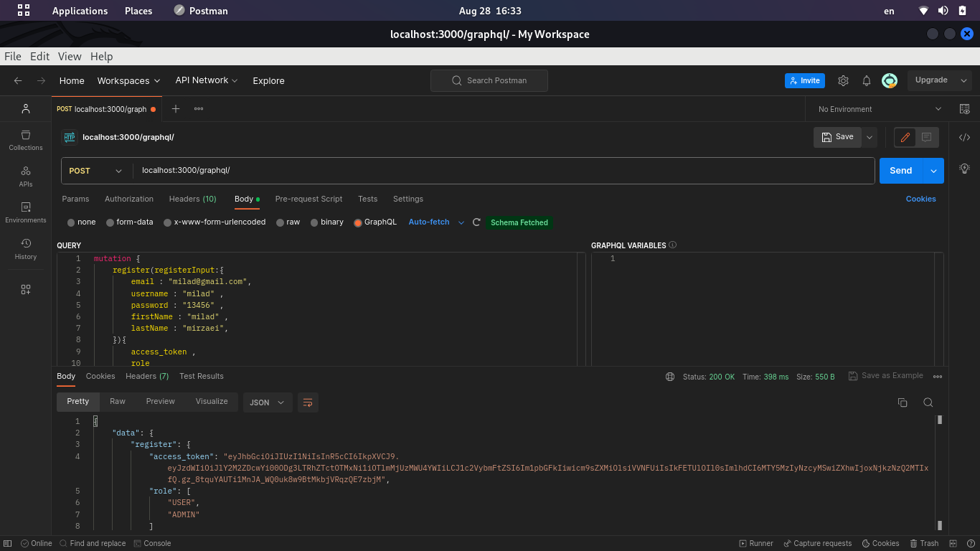Click the Explore link in header
The height and width of the screenshot is (551, 980).
(268, 80)
